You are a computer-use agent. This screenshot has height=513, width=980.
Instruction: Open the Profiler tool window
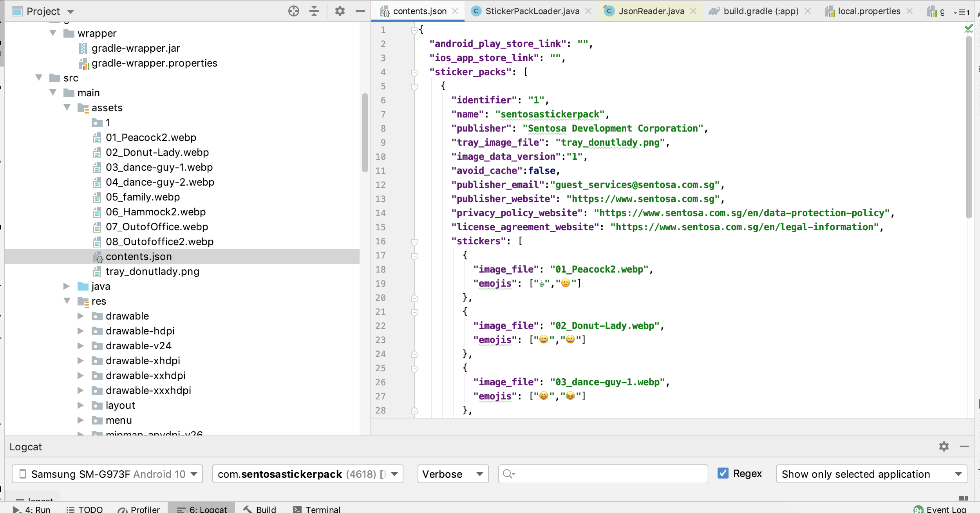point(139,509)
